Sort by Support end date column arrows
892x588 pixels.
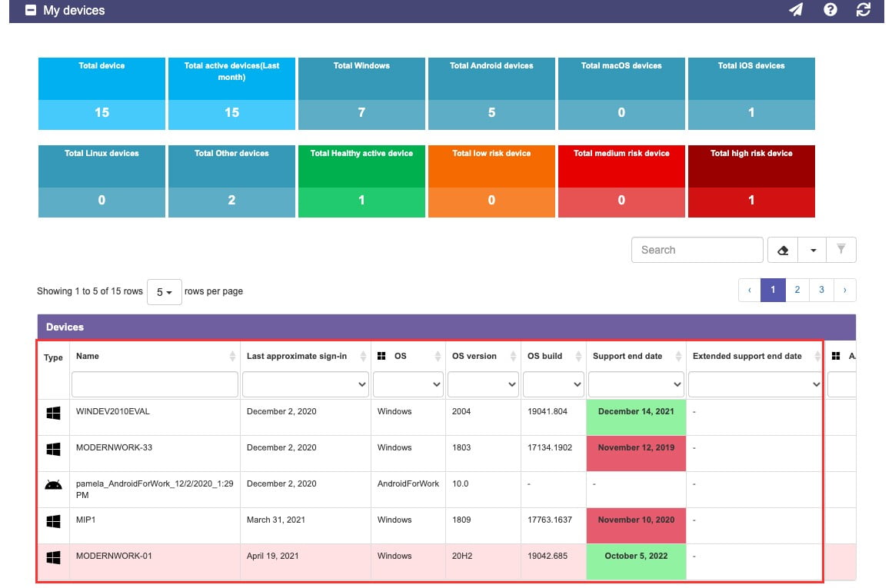point(678,356)
